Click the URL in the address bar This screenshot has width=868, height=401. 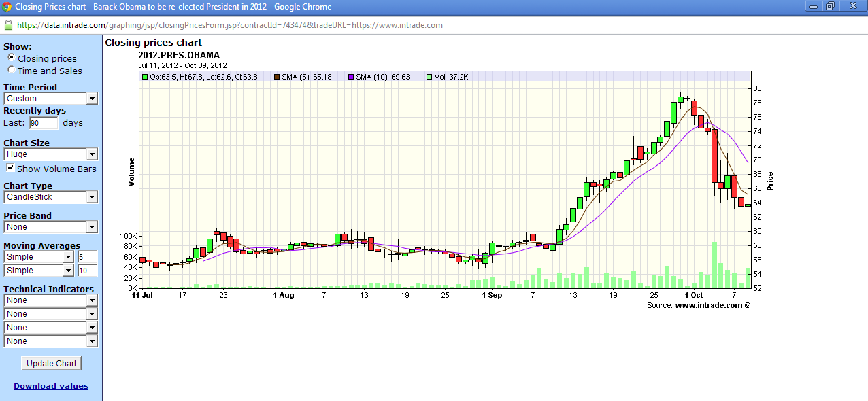pos(230,25)
